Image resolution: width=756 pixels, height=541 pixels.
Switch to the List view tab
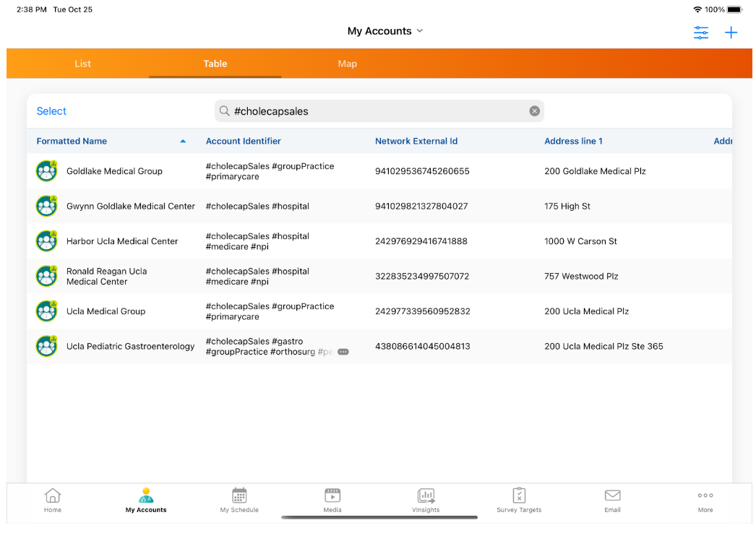pos(82,64)
